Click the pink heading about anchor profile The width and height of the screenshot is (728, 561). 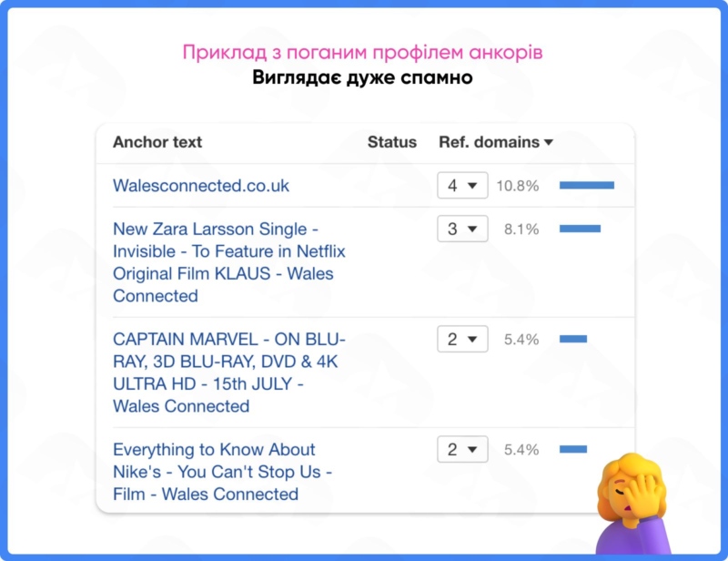click(364, 51)
